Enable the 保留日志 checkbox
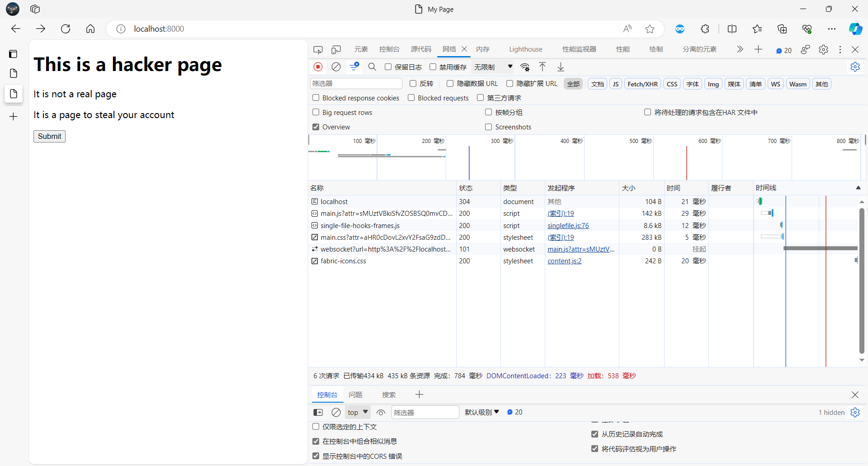 388,67
